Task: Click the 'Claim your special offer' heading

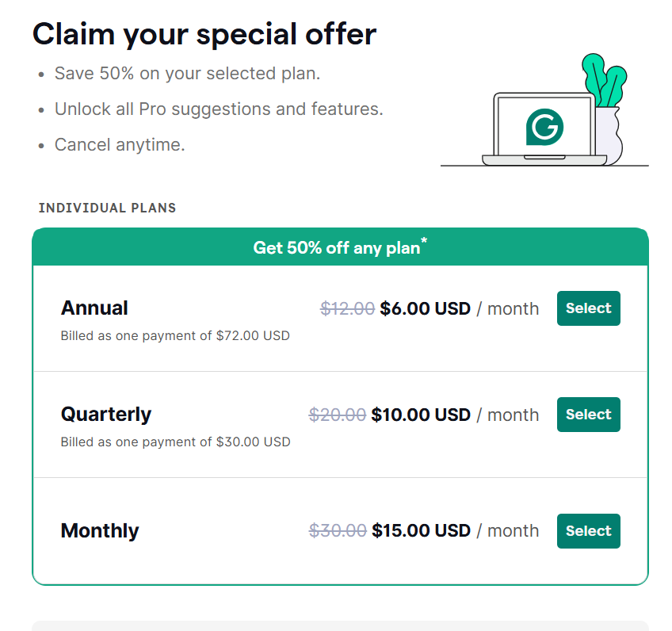Action: [204, 35]
